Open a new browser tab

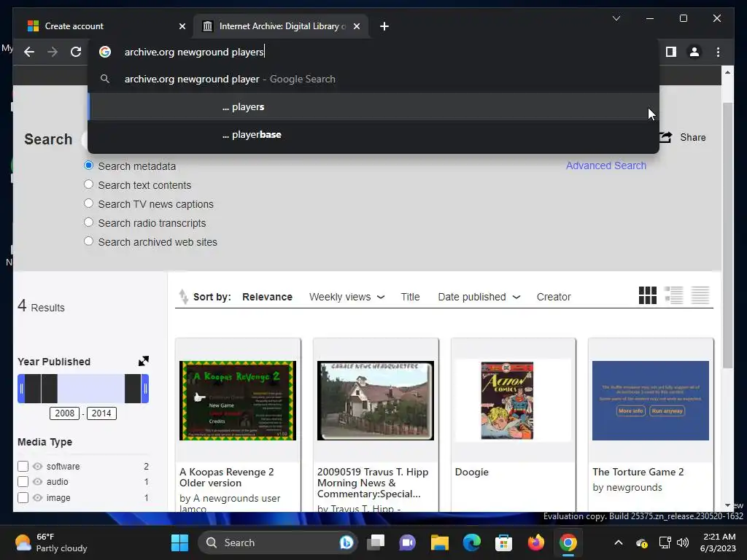click(x=384, y=26)
